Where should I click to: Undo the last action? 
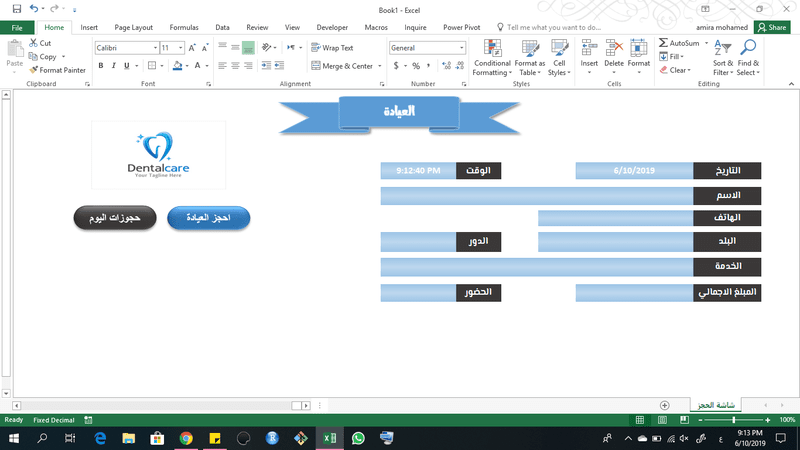34,9
